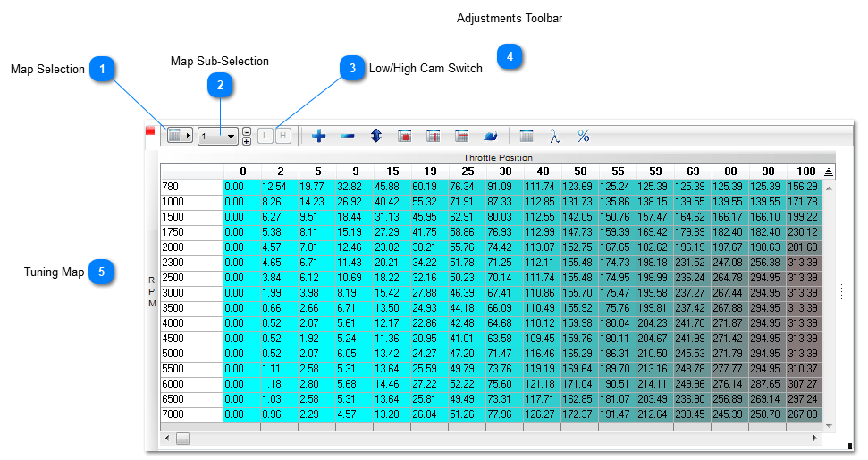This screenshot has height=460, width=868.
Task: Click the grid icon with red row highlight
Action: click(x=461, y=136)
